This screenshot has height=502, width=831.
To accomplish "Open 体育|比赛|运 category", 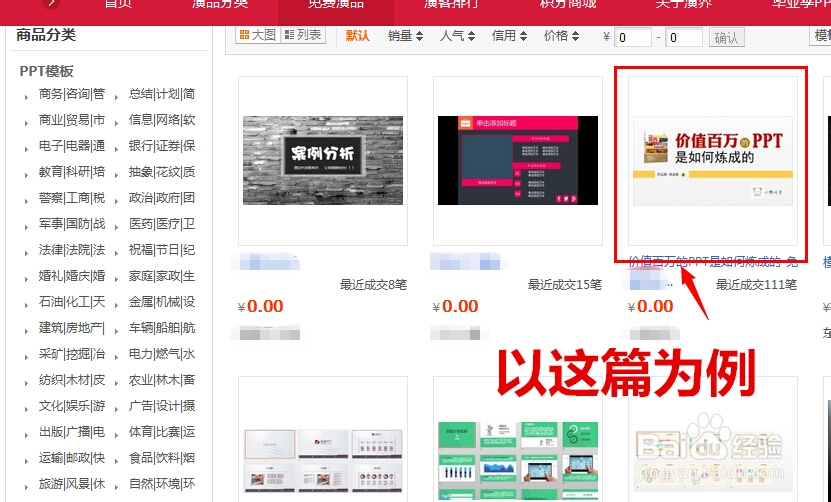I will tap(162, 431).
